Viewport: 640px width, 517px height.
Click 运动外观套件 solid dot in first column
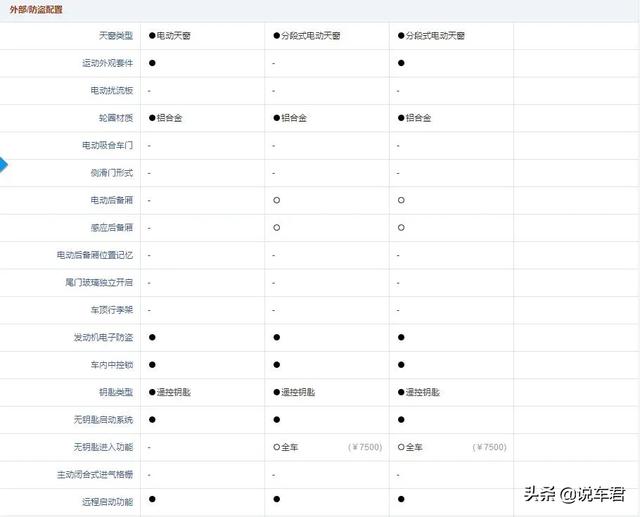click(x=152, y=63)
